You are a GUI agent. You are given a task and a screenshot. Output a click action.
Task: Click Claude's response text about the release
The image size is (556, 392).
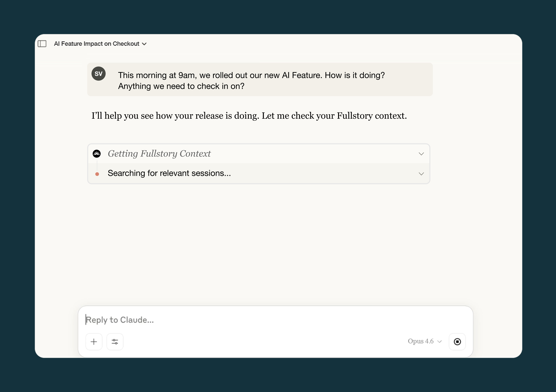pos(249,116)
